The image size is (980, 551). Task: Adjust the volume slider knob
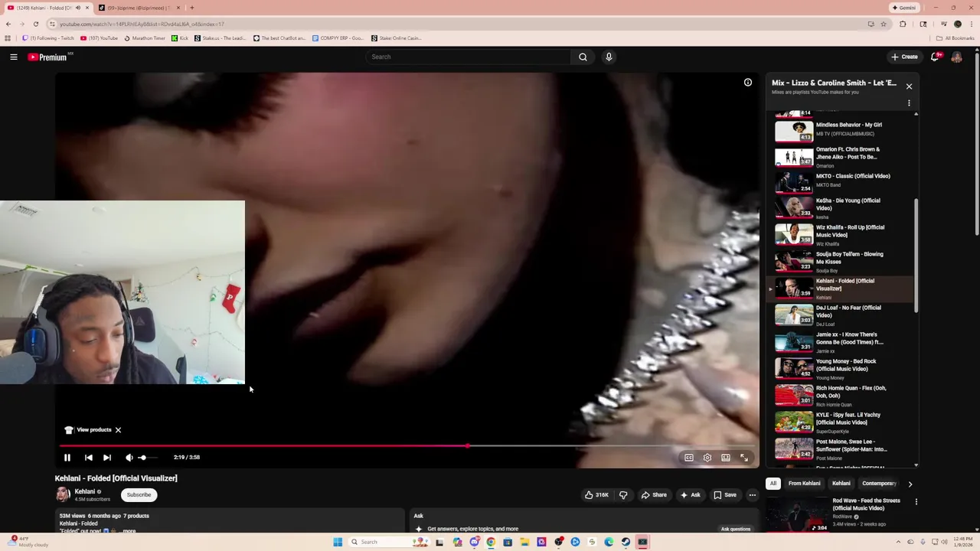pyautogui.click(x=142, y=458)
